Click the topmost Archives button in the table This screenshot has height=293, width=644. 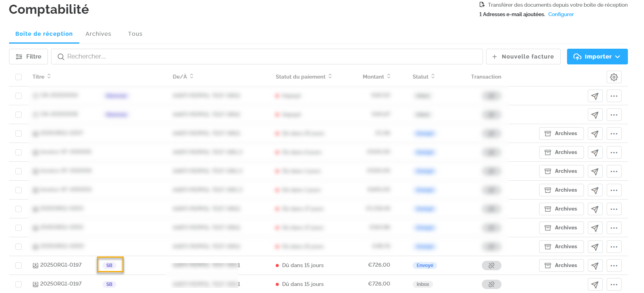tap(561, 134)
